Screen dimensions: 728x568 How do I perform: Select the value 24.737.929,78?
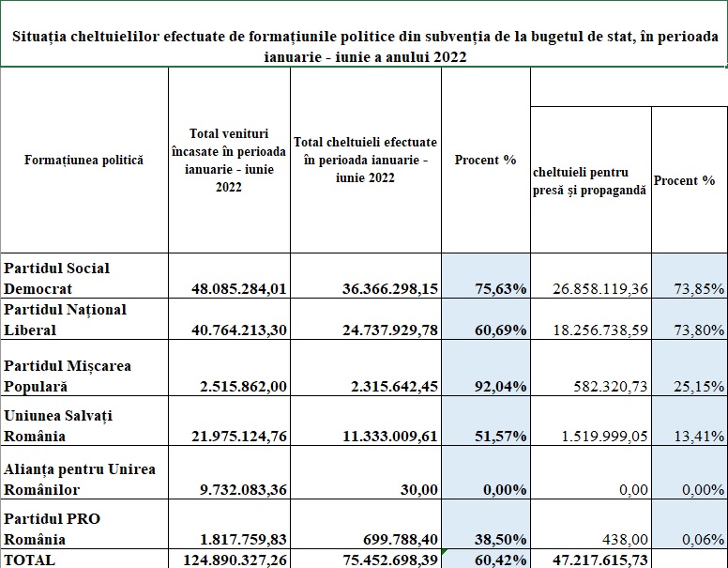click(366, 319)
